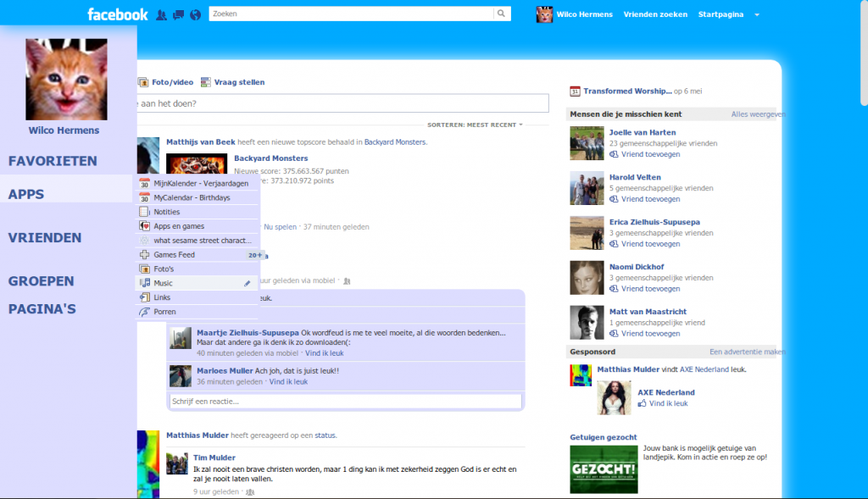Click the search magnifier button
Viewport: 868px width, 499px height.
502,14
